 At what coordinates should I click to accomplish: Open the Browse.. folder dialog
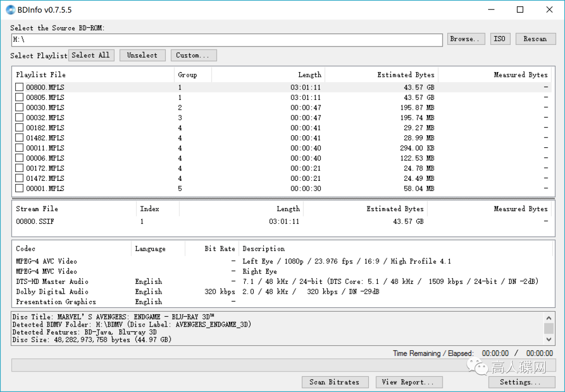coord(466,39)
